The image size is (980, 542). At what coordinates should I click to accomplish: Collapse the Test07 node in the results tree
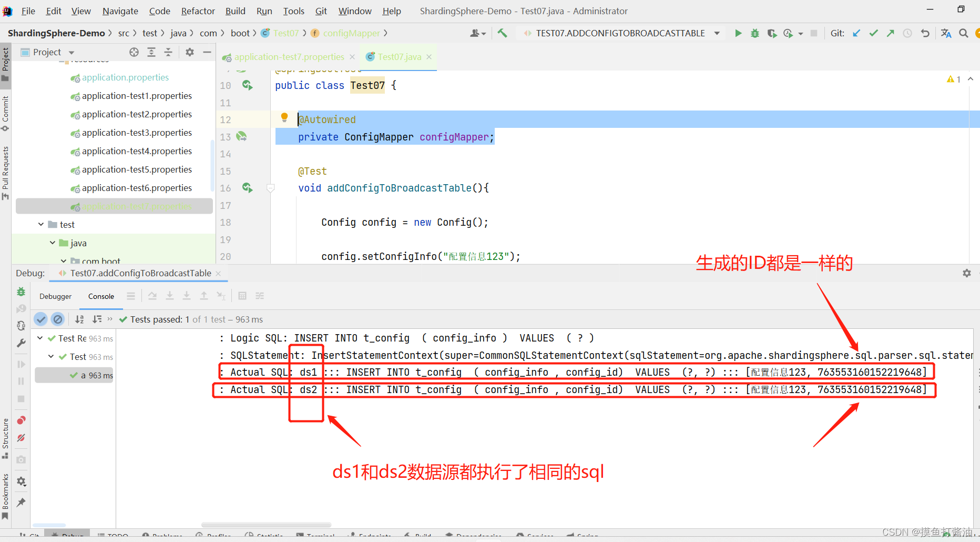(x=51, y=357)
